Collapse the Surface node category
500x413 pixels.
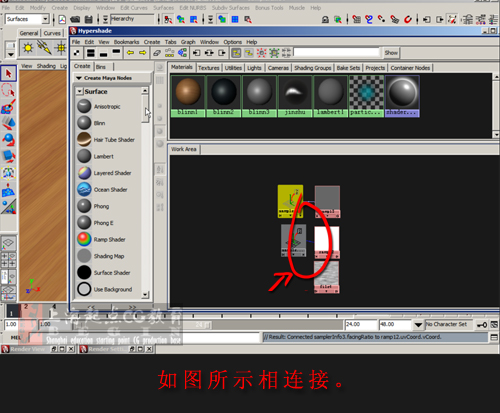click(79, 91)
